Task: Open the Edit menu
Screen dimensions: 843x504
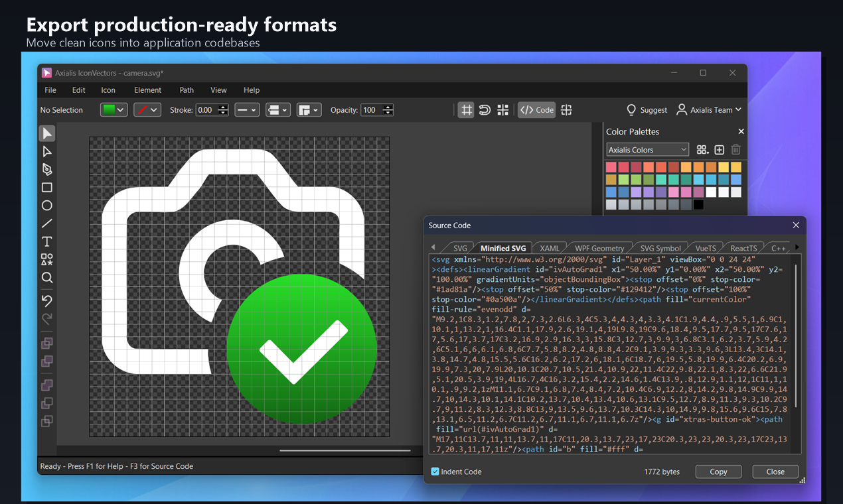Action: click(79, 90)
